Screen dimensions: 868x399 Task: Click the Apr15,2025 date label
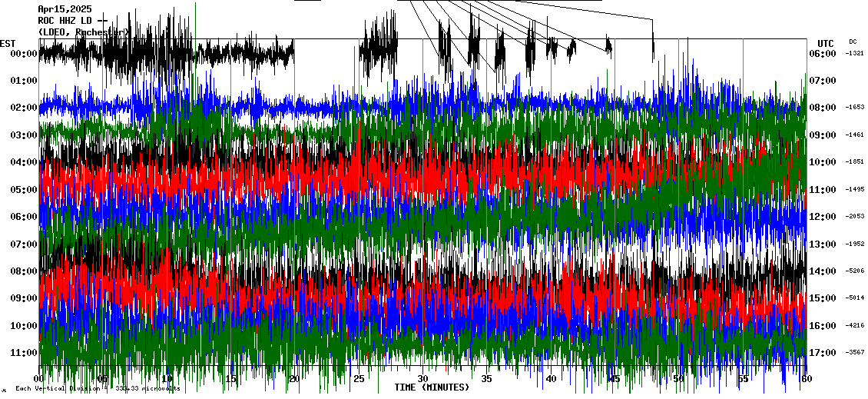pos(65,8)
